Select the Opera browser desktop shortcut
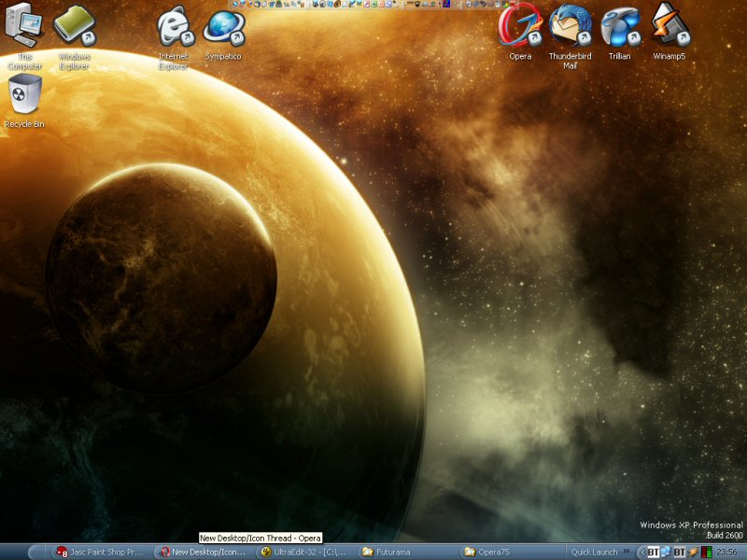The image size is (747, 560). (x=520, y=28)
